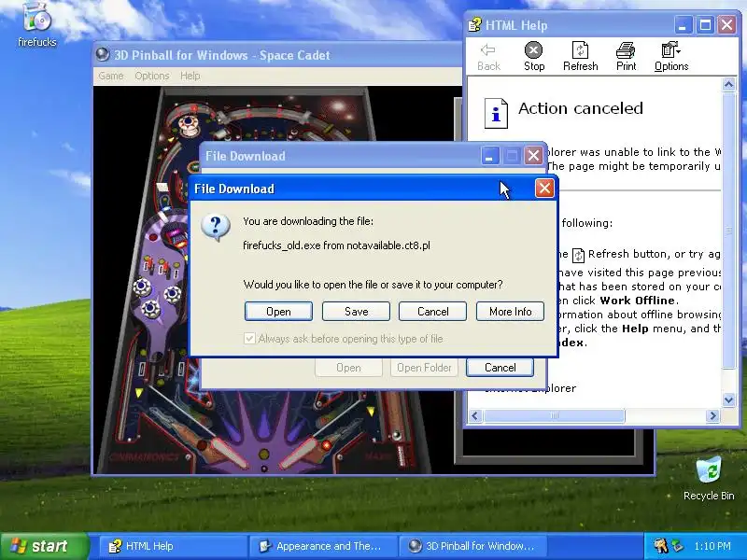This screenshot has width=747, height=560.
Task: Click Cancel in the background download window
Action: coord(500,368)
